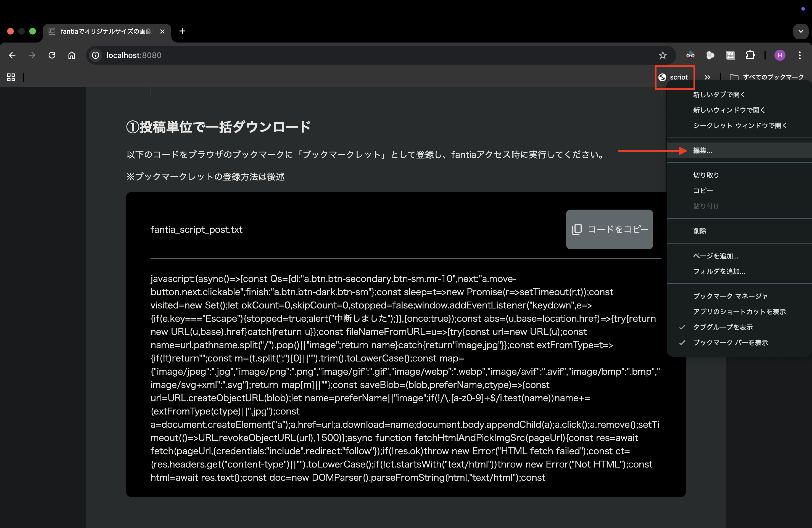Viewport: 812px width, 528px height.
Task: Click the browser back arrow
Action: pyautogui.click(x=12, y=55)
